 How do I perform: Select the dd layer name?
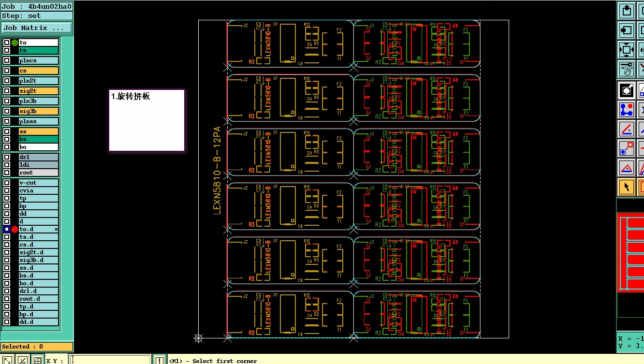coord(39,214)
